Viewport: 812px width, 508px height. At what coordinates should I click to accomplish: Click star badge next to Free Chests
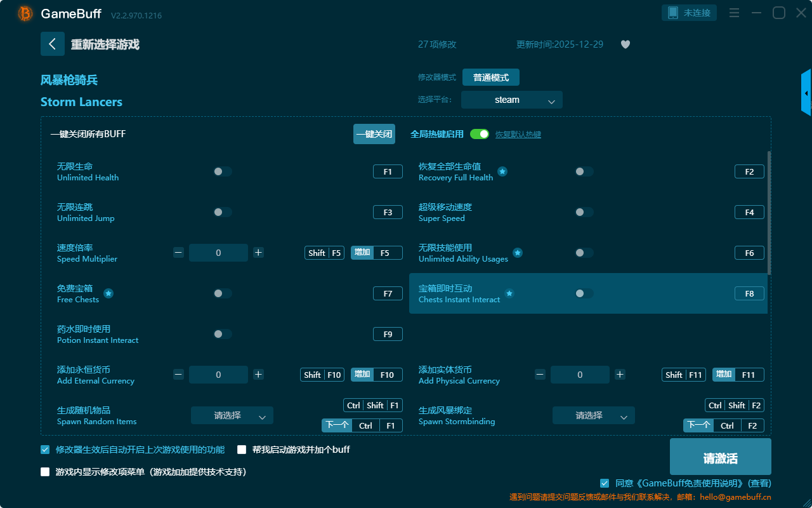point(108,293)
